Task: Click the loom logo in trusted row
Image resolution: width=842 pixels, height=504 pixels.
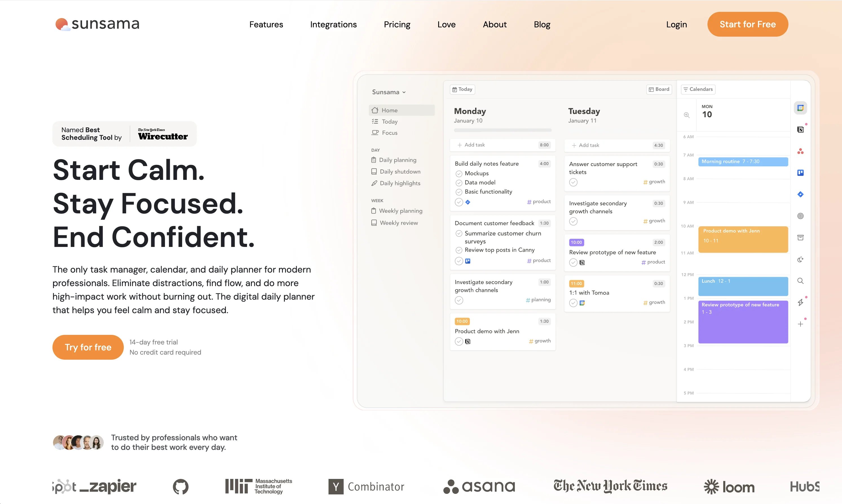Action: click(x=729, y=487)
